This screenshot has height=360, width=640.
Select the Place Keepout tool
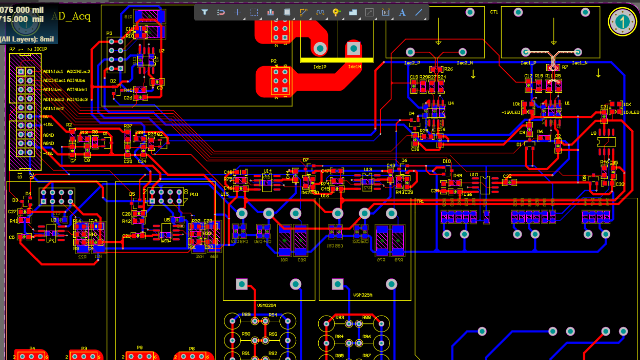pyautogui.click(x=369, y=12)
